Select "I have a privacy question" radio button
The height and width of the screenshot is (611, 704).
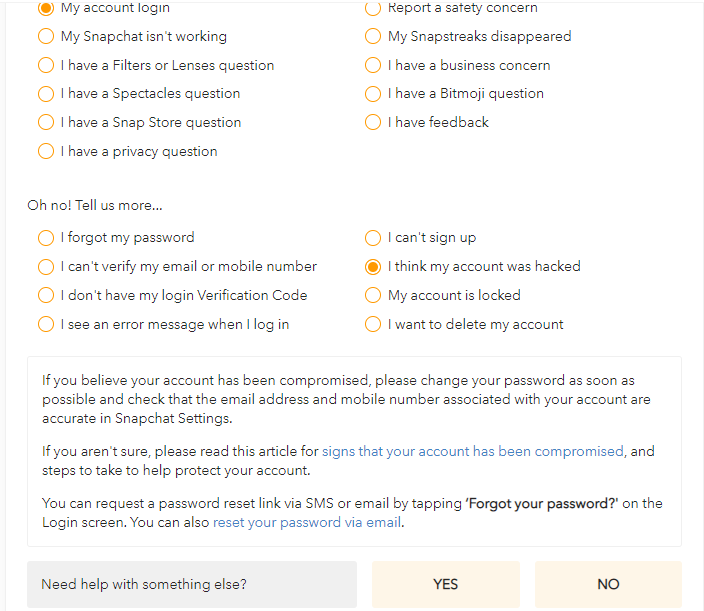pos(46,151)
